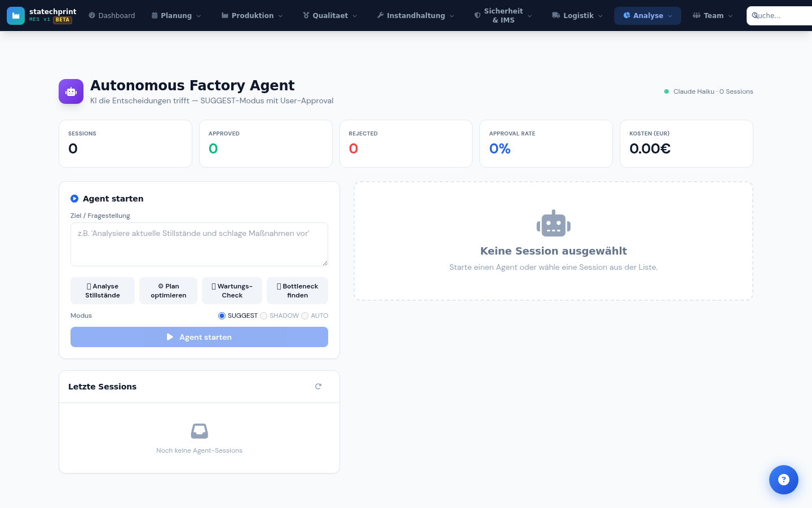This screenshot has height=508, width=812.
Task: Click the Letzte Sessions heading
Action: tap(102, 387)
